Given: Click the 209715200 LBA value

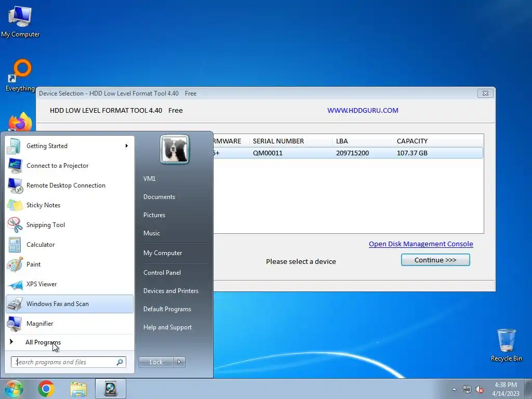Looking at the screenshot, I should coord(352,153).
